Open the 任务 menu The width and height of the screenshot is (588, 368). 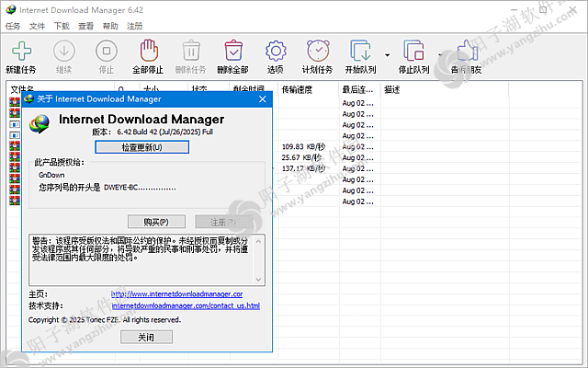(13, 26)
